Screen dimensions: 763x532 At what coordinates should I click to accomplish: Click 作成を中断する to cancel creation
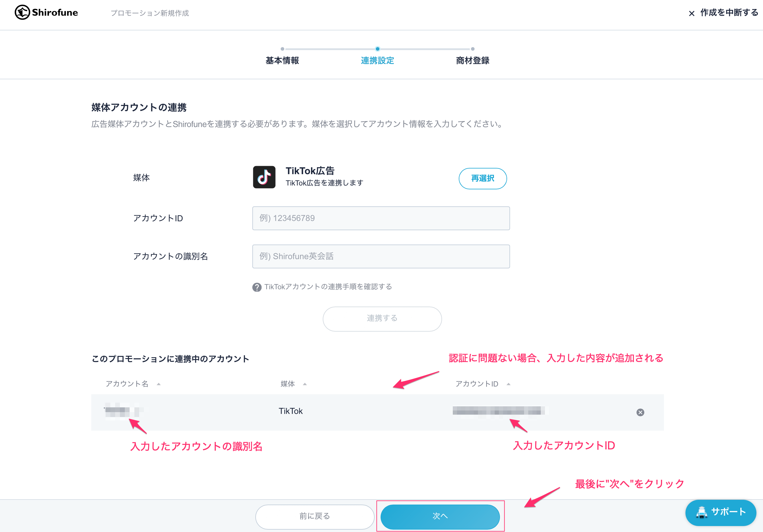729,13
